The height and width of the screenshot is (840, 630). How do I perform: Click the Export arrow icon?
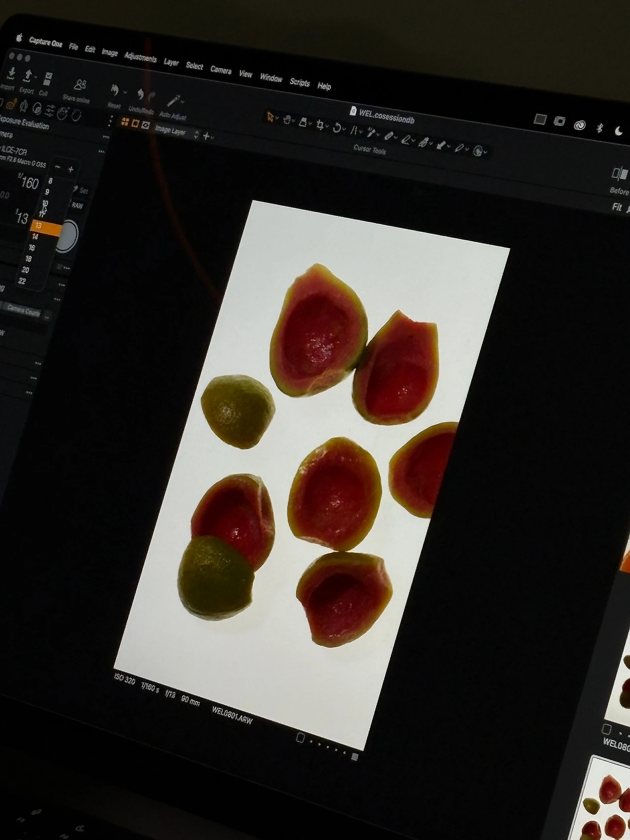[28, 76]
